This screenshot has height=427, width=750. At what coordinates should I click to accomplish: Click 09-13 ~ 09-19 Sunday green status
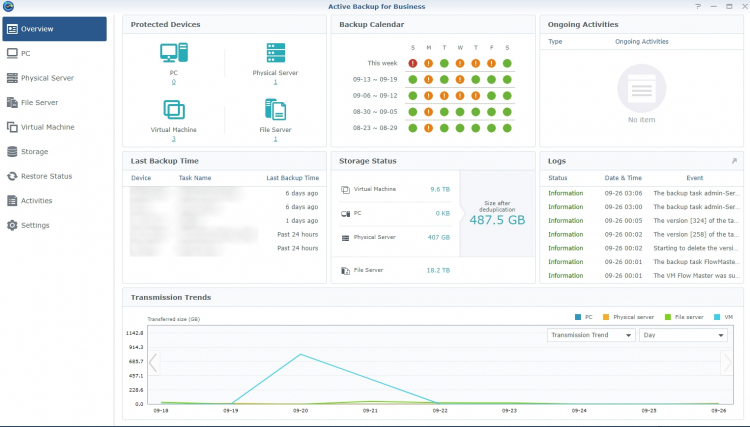coord(413,79)
